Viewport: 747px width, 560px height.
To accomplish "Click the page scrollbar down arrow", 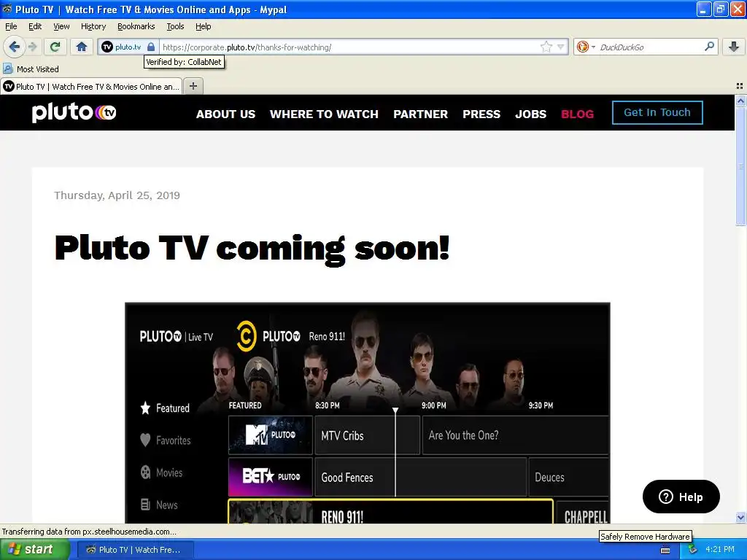I will (x=740, y=517).
